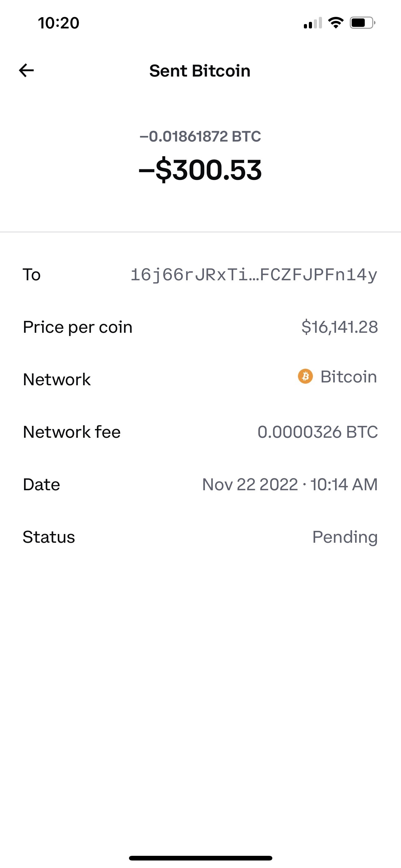Tap the "Status" row label
401x868 pixels.
tap(49, 537)
